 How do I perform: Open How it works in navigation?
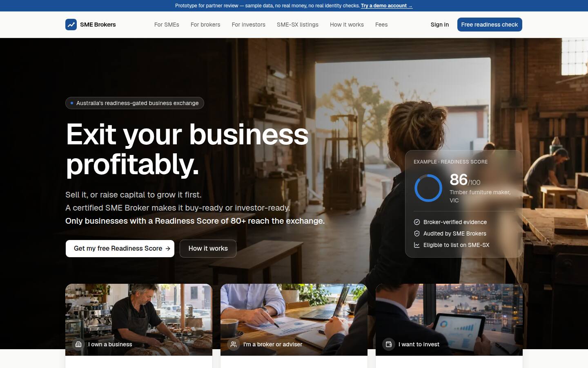(347, 25)
